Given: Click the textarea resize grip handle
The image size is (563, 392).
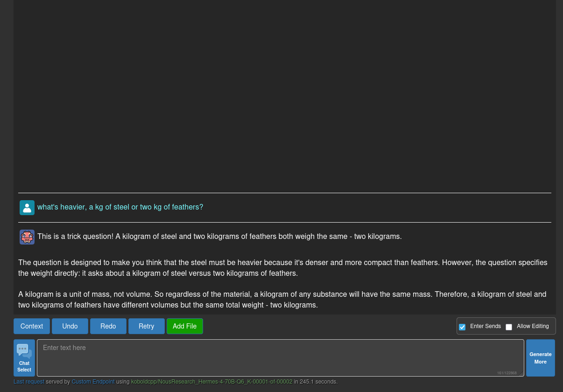Looking at the screenshot, I should (x=521, y=374).
